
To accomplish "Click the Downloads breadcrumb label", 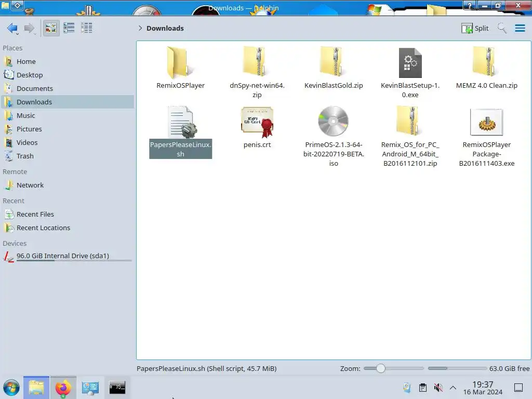I will pos(165,28).
